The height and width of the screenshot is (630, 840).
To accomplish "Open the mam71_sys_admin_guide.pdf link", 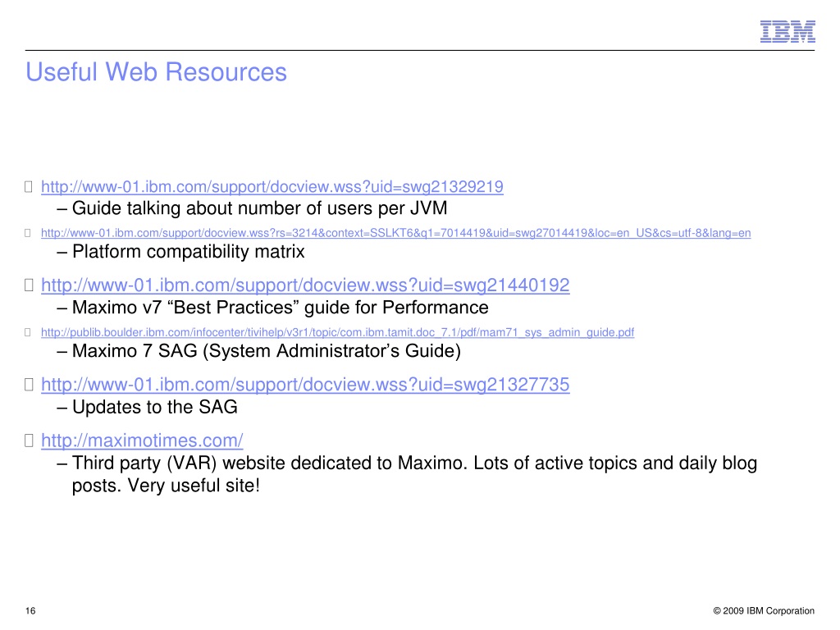I will [x=337, y=332].
